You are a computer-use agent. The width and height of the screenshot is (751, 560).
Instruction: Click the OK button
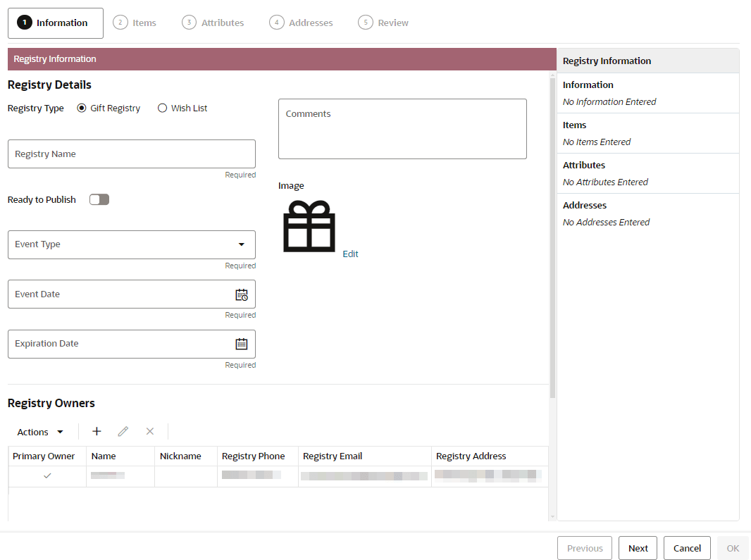tap(733, 549)
